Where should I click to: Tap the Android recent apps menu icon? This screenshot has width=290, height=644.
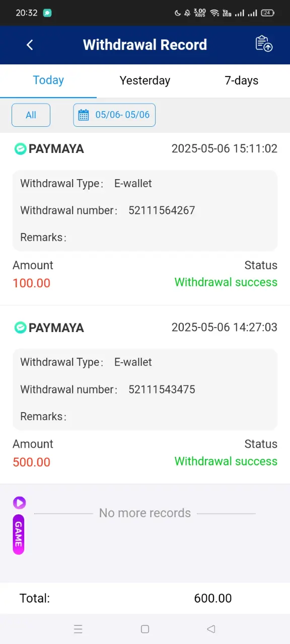tap(78, 629)
